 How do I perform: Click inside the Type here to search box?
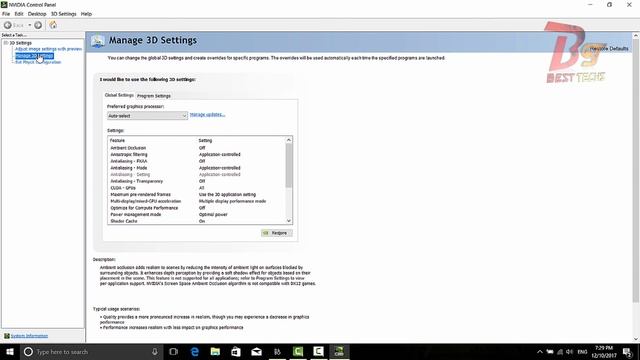[x=90, y=351]
